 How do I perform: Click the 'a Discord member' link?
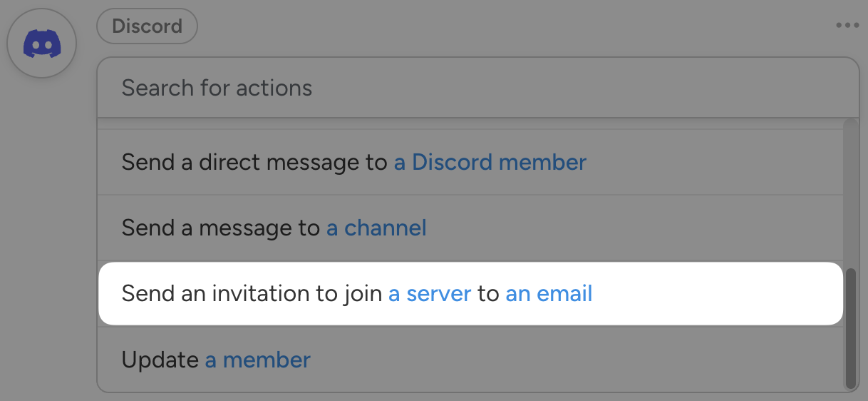coord(490,162)
